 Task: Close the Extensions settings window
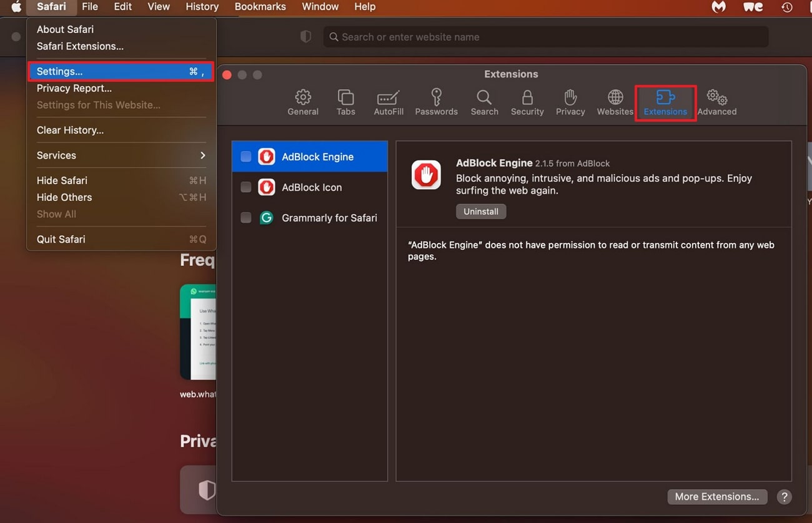pos(227,75)
